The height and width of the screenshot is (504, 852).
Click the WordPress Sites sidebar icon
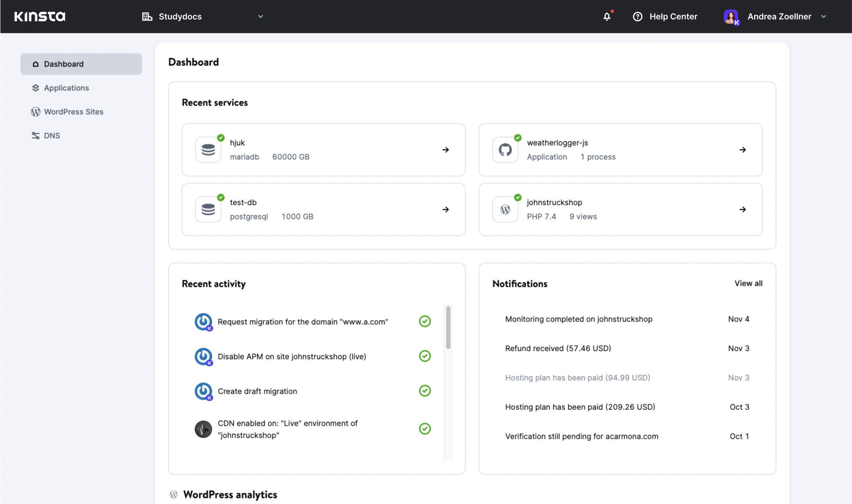(x=35, y=112)
